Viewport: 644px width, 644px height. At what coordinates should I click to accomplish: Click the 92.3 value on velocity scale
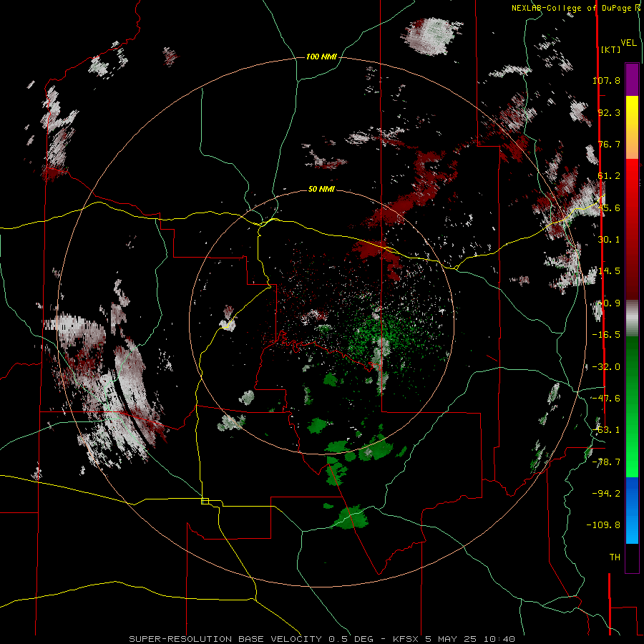click(609, 112)
